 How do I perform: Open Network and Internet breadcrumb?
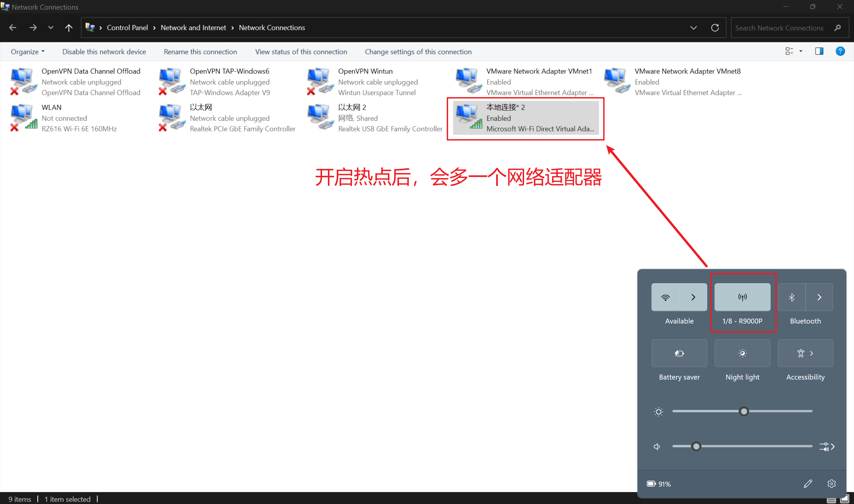tap(193, 27)
